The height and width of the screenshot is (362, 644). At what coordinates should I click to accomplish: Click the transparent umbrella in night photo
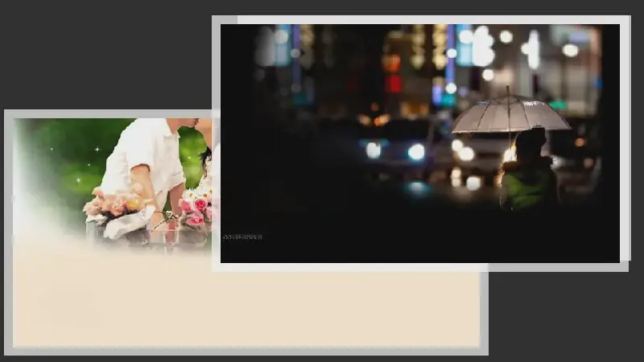pyautogui.click(x=510, y=115)
